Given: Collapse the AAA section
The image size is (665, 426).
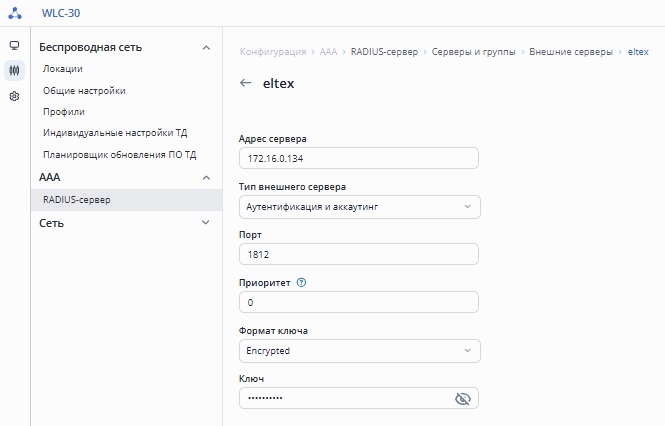Looking at the screenshot, I should [x=206, y=177].
